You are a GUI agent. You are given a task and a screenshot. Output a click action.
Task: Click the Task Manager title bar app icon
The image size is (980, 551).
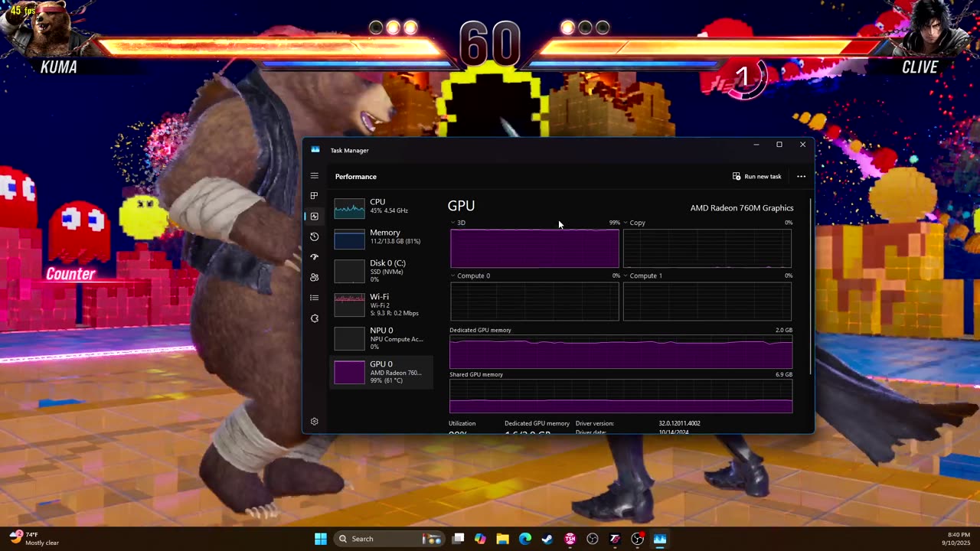[x=315, y=150]
